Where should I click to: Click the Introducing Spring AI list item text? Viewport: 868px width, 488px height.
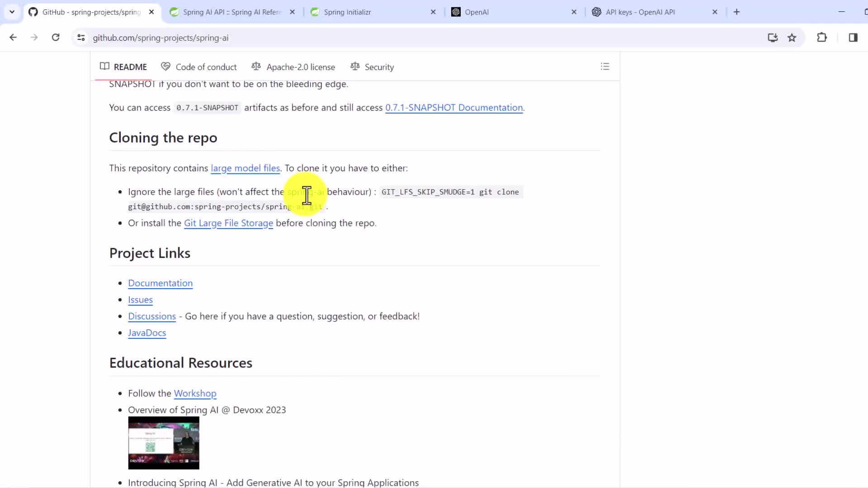point(274,483)
